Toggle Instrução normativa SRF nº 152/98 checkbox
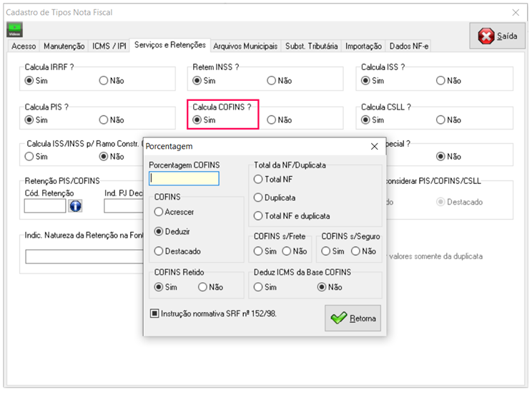Image resolution: width=532 pixels, height=393 pixels. [x=154, y=313]
